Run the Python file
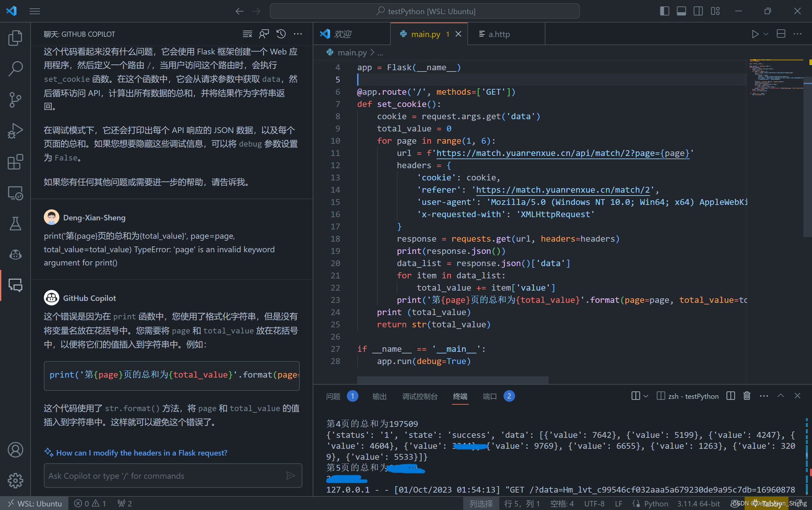Image resolution: width=812 pixels, height=510 pixels. point(755,34)
